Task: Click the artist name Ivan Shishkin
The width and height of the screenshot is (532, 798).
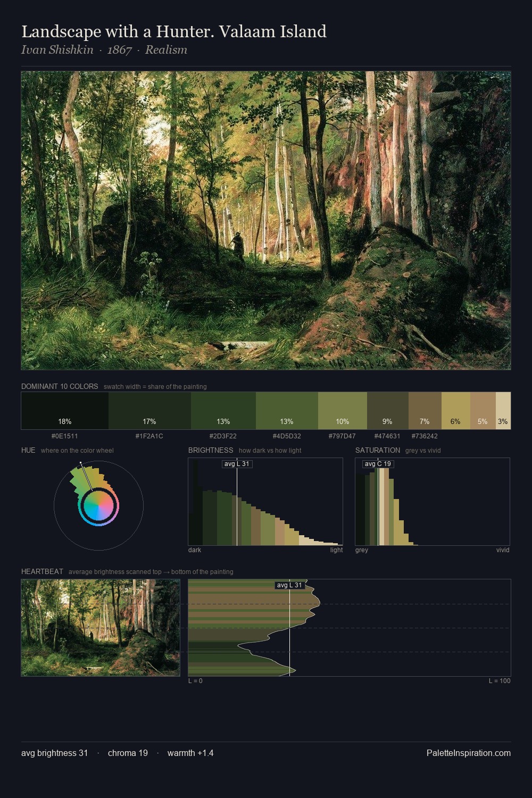Action: tap(57, 50)
